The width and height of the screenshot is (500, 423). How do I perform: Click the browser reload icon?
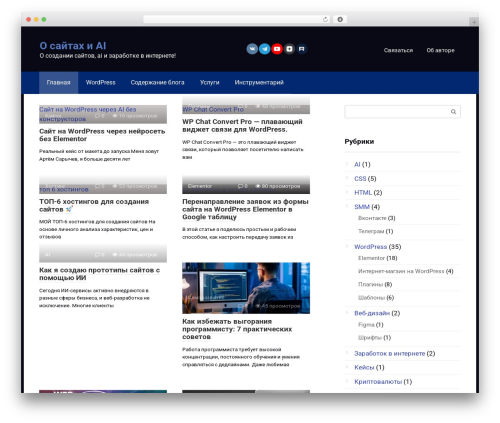tap(325, 19)
